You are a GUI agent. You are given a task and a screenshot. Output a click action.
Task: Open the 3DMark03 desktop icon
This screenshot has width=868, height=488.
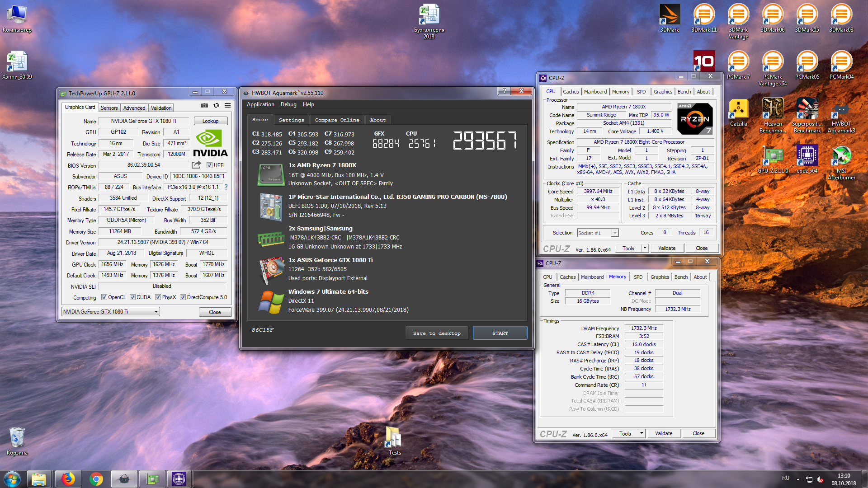tap(841, 18)
